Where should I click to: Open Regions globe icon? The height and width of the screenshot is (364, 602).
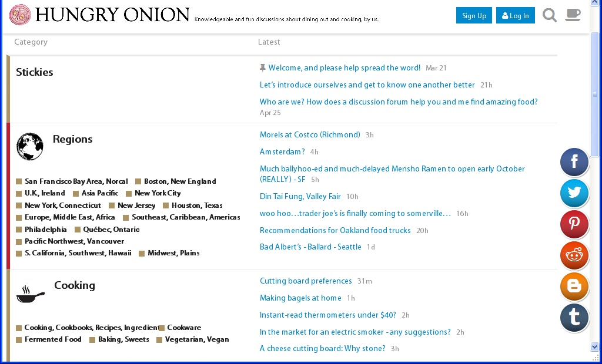click(x=30, y=146)
